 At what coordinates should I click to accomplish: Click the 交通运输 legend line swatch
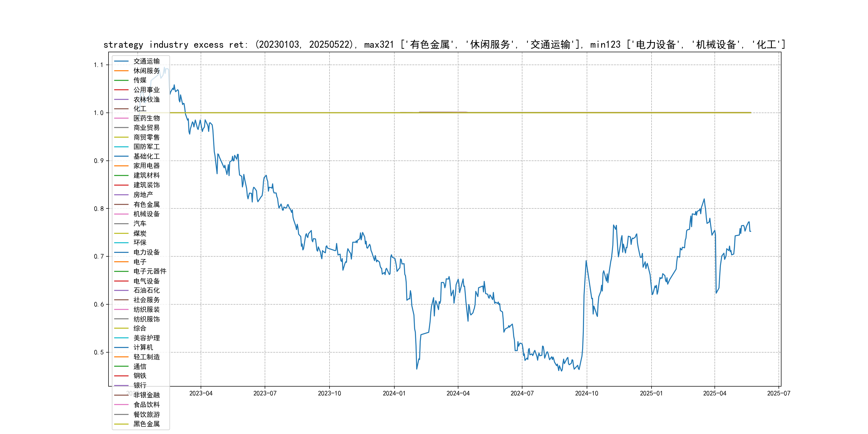(x=121, y=61)
